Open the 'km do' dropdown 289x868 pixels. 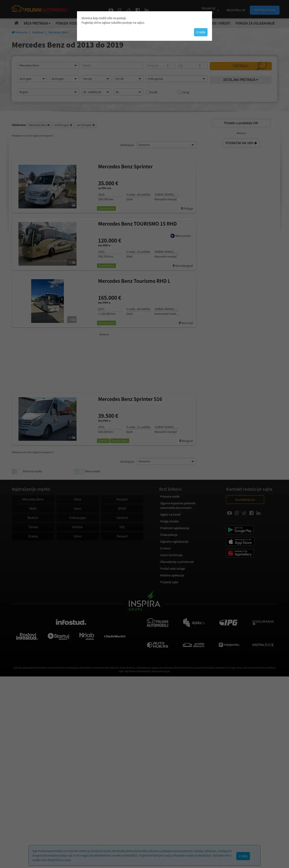128,78
